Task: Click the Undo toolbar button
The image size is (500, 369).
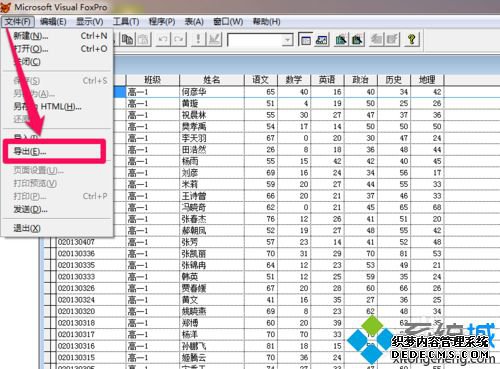Action: coord(163,40)
